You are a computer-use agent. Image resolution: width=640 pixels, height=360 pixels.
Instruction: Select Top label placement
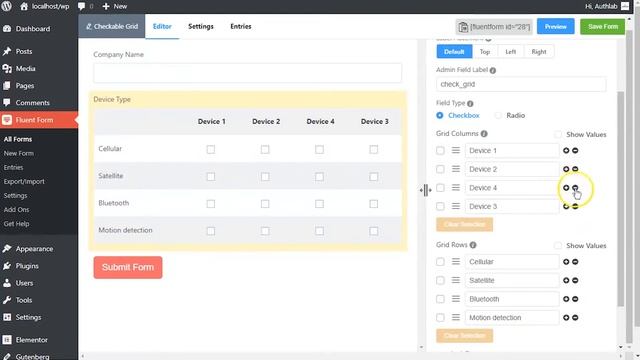[x=484, y=51]
